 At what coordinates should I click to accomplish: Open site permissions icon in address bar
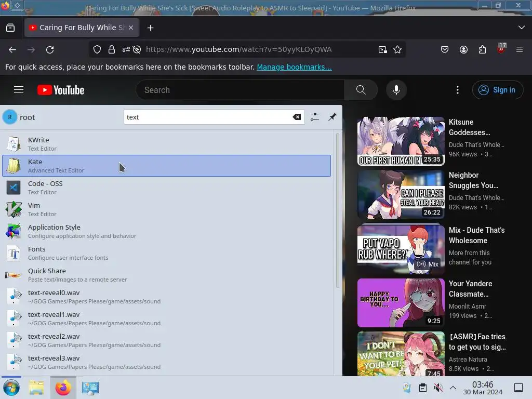[126, 49]
